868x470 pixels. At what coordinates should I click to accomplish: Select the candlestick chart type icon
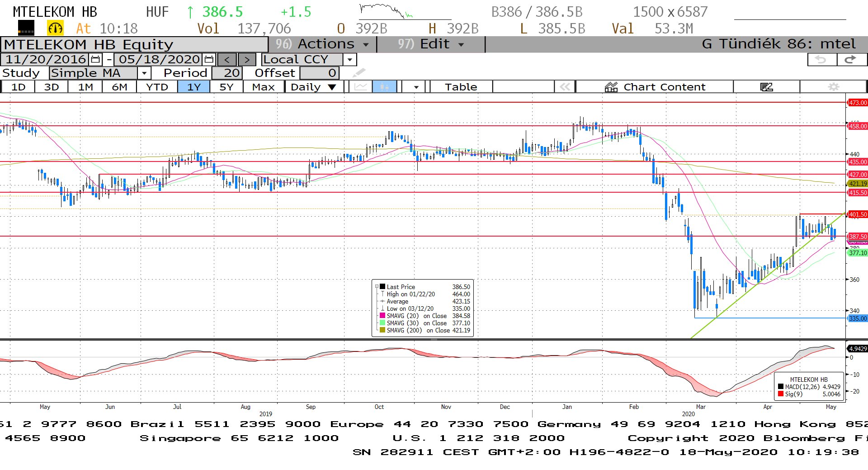tap(384, 87)
